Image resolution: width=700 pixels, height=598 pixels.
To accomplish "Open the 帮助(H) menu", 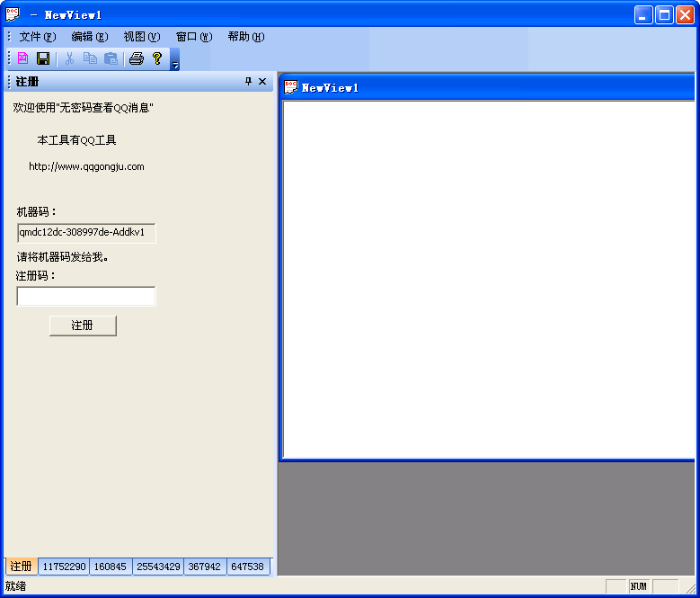I will click(x=245, y=37).
